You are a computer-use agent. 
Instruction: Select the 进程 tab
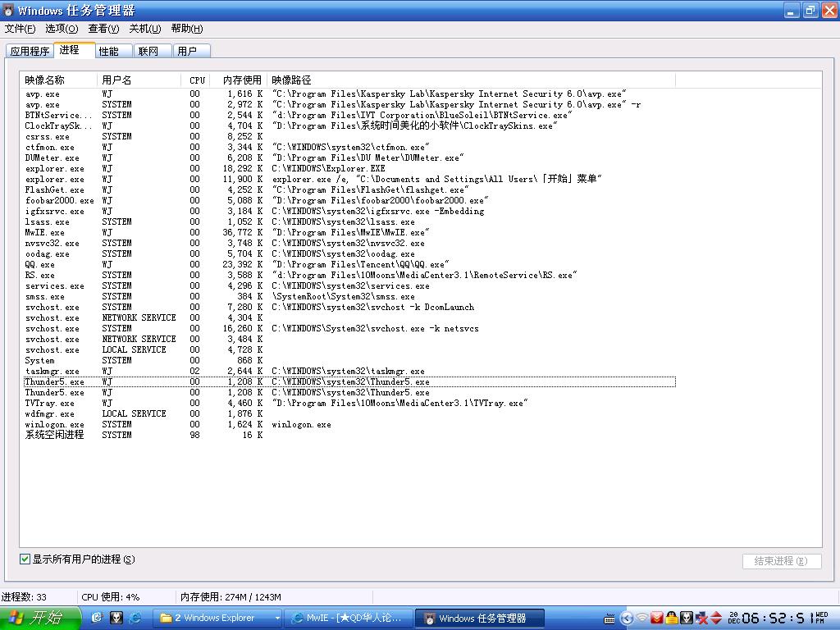click(75, 49)
